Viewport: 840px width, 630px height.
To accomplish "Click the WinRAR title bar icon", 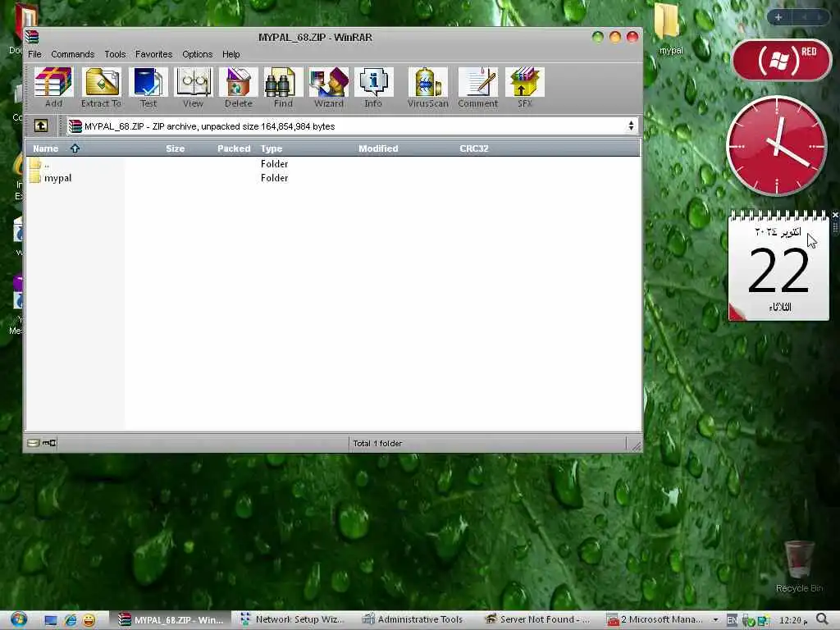I will [x=32, y=36].
